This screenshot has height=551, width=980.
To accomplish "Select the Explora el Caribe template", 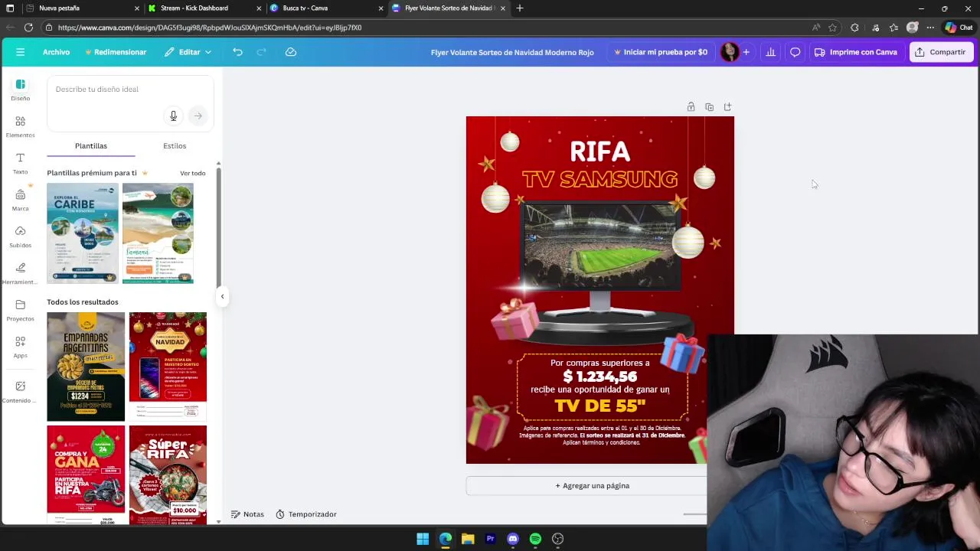I will (x=83, y=233).
